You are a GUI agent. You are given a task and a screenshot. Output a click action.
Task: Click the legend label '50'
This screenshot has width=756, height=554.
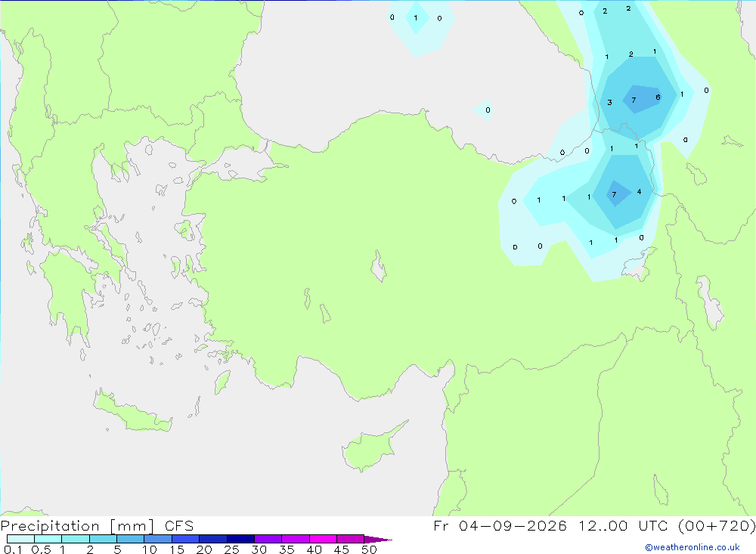369,549
